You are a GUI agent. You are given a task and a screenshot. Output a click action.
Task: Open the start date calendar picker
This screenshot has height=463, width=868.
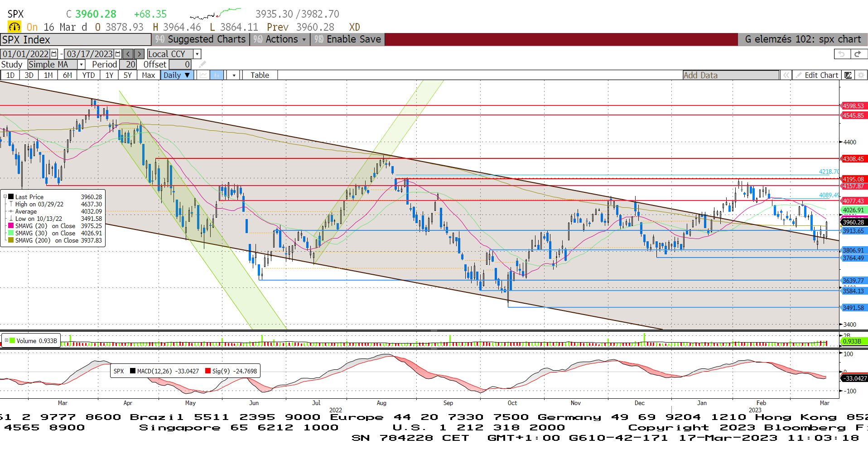click(54, 54)
